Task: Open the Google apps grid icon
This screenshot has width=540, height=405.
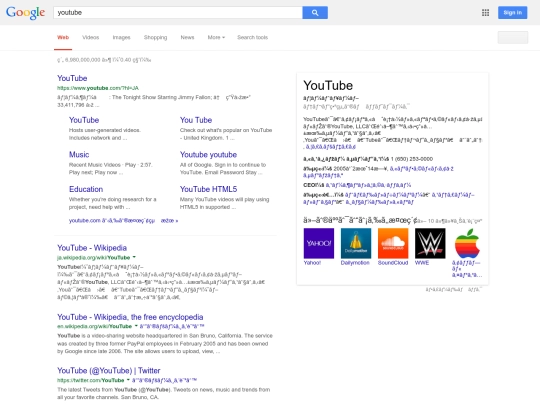Action: click(x=485, y=13)
